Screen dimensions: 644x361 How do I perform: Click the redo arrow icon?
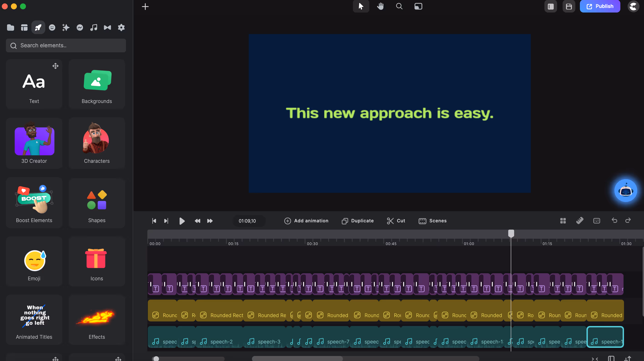click(628, 221)
